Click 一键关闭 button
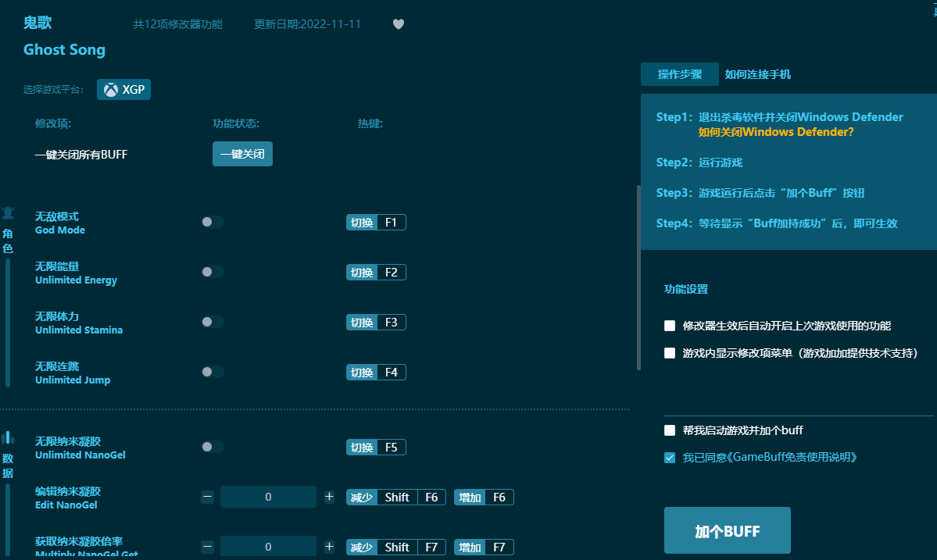The width and height of the screenshot is (937, 560). [242, 154]
